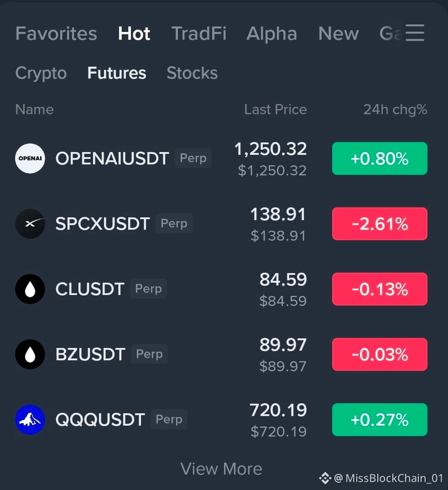Toggle the +0.80% OPENAIUSDT change badge

coord(380,158)
